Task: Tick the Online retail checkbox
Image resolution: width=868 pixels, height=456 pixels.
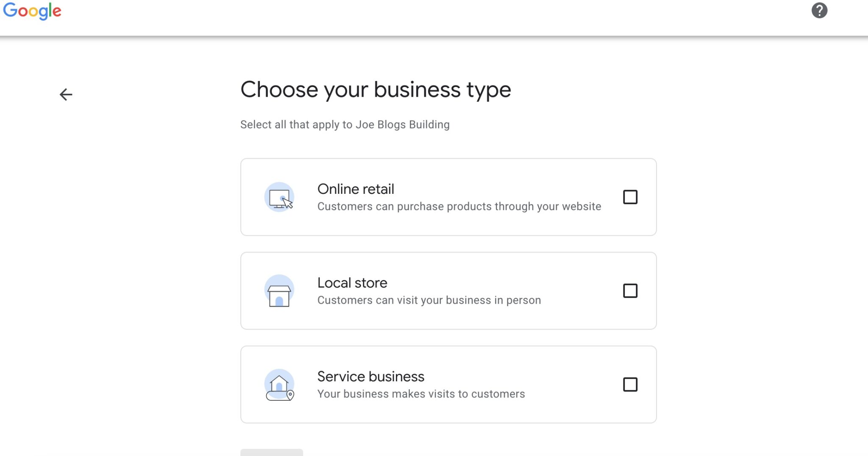Action: tap(630, 197)
